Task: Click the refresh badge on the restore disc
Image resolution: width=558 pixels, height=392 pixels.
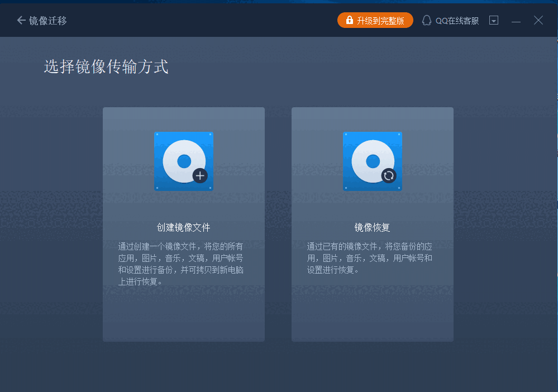Action: (x=389, y=175)
